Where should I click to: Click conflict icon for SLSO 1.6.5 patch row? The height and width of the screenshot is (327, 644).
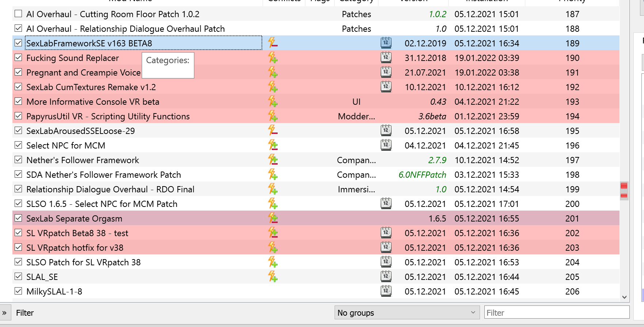coord(273,204)
